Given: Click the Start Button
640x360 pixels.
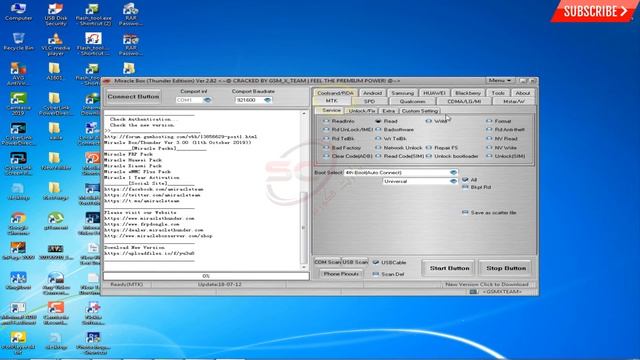Looking at the screenshot, I should tap(449, 268).
